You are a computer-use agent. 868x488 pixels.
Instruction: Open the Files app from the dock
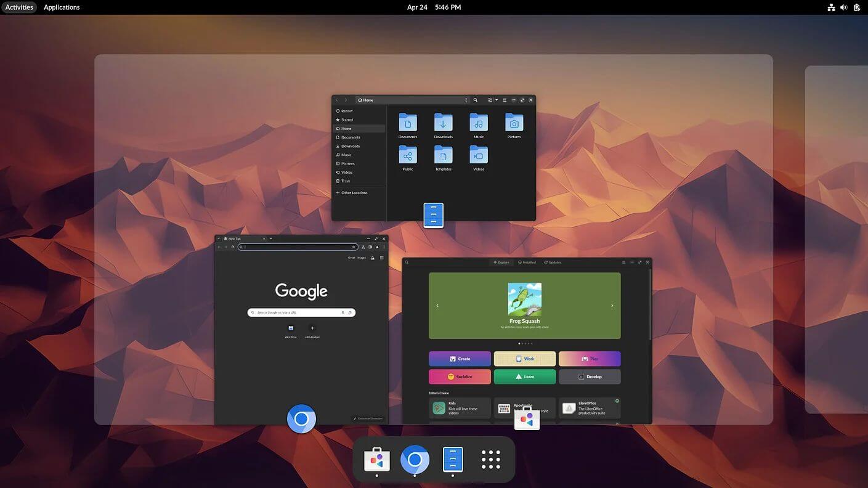point(453,459)
